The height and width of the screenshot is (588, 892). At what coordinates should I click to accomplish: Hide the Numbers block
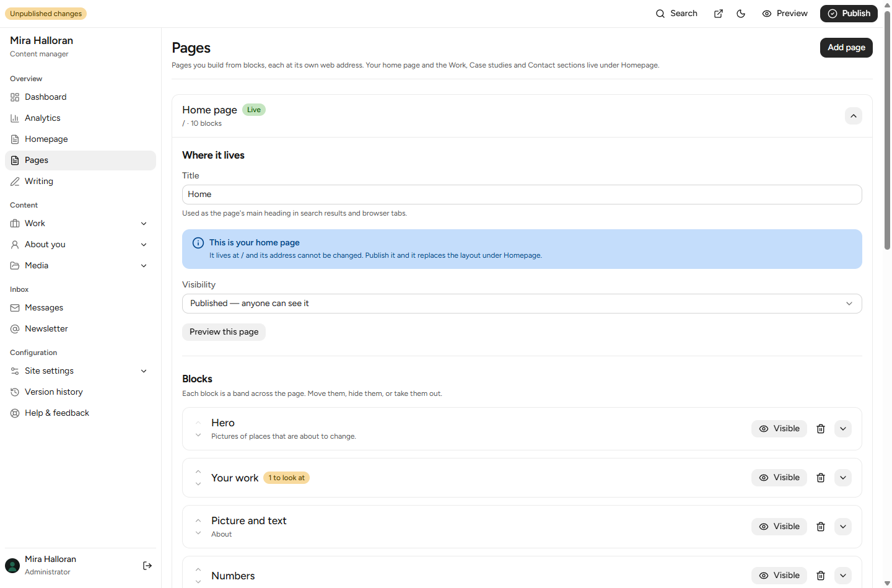point(779,576)
